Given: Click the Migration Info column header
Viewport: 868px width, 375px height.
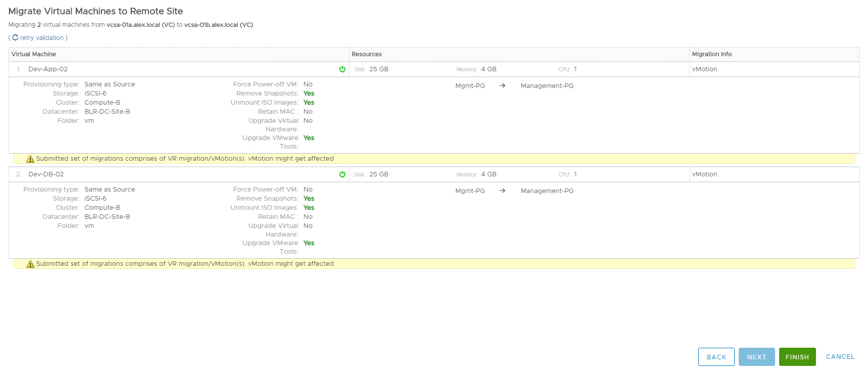Looking at the screenshot, I should pyautogui.click(x=711, y=54).
